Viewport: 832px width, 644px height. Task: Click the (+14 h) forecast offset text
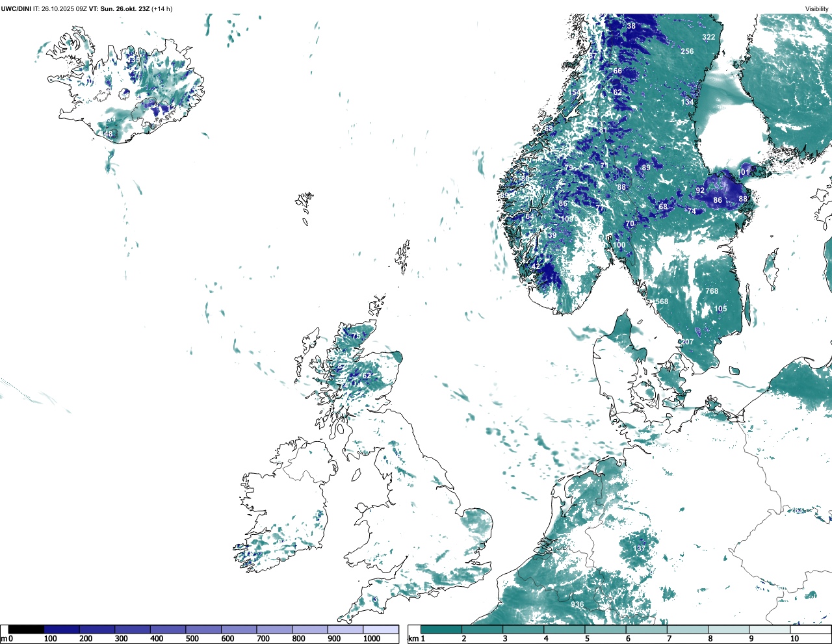point(162,9)
